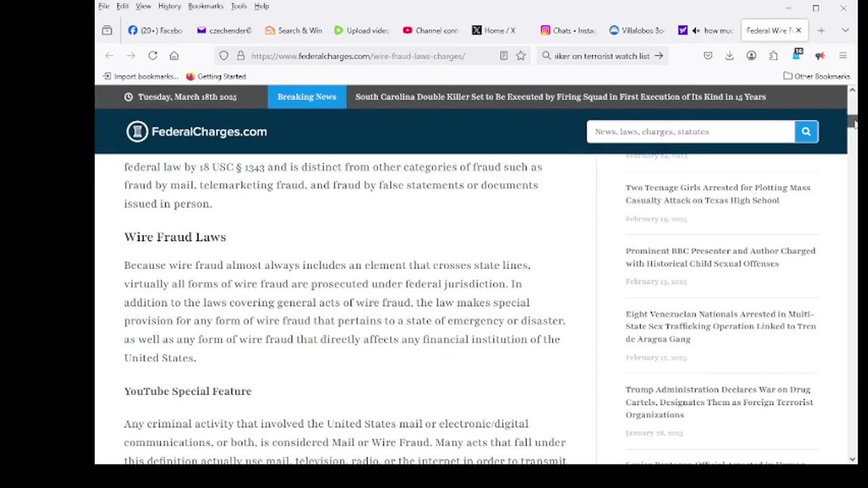View site security padlock info
This screenshot has height=488, width=868.
coord(240,56)
